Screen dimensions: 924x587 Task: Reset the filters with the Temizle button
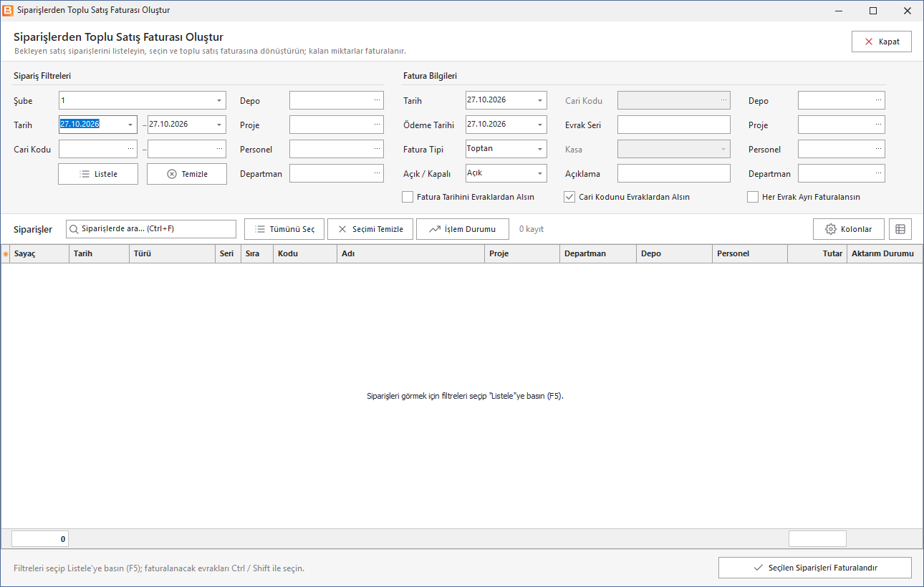187,174
